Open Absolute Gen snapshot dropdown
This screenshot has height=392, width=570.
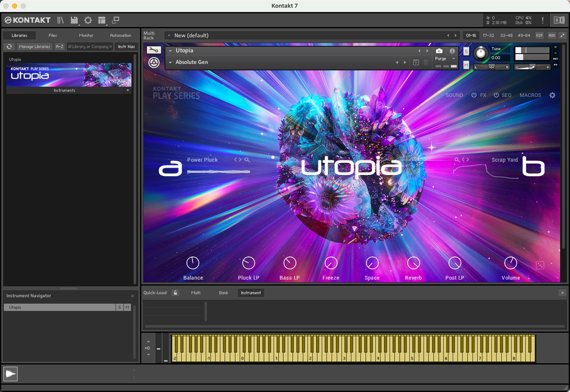(170, 62)
